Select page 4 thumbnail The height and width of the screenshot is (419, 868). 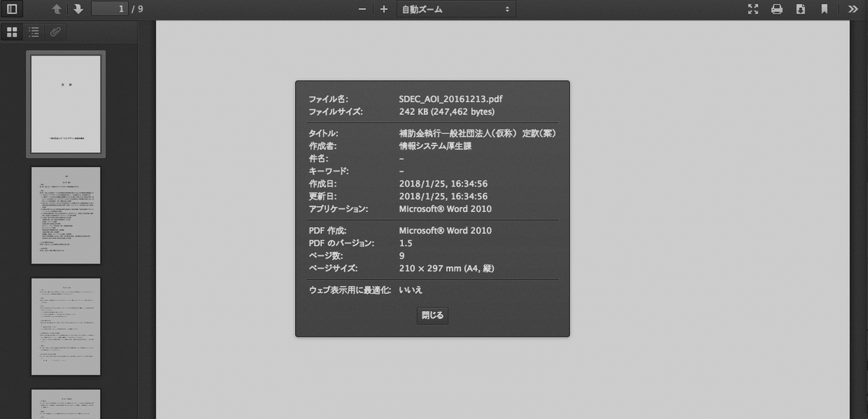(66, 404)
